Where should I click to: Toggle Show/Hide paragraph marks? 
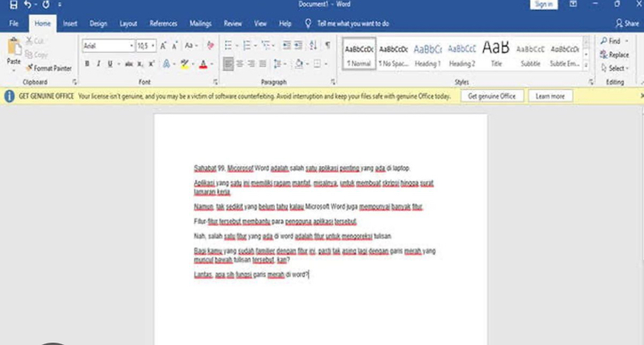(x=327, y=46)
